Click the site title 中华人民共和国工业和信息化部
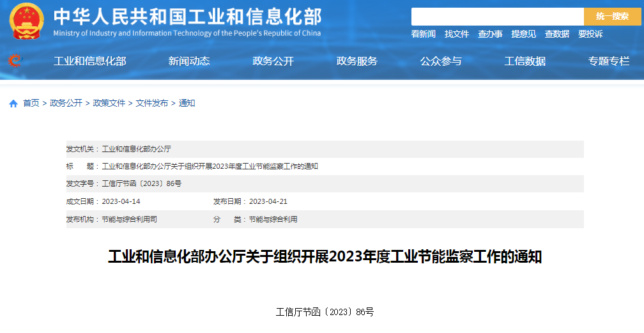 coord(188,17)
